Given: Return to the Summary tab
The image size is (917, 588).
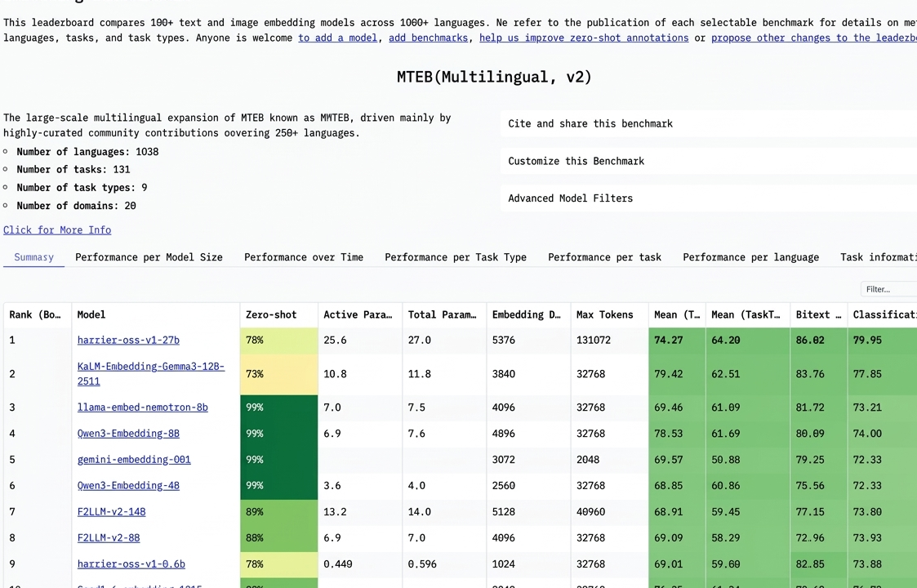Looking at the screenshot, I should pos(33,256).
